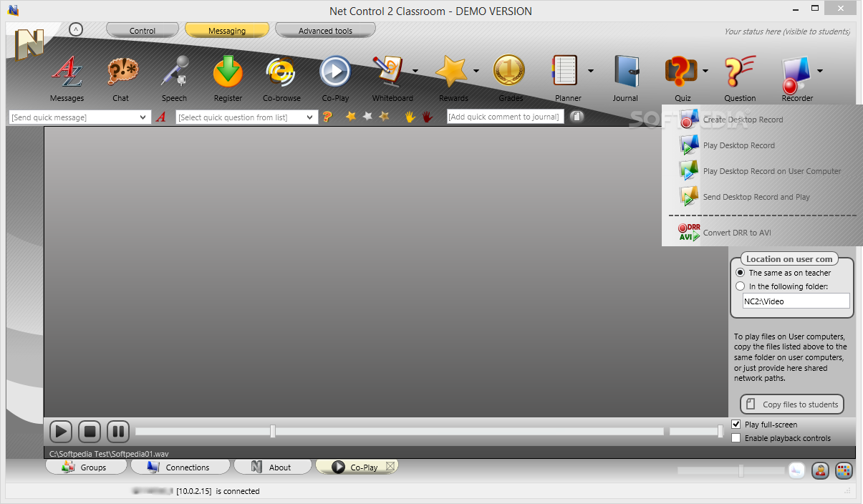The height and width of the screenshot is (504, 863).
Task: Select 'The same as on teacher' option
Action: (x=741, y=273)
